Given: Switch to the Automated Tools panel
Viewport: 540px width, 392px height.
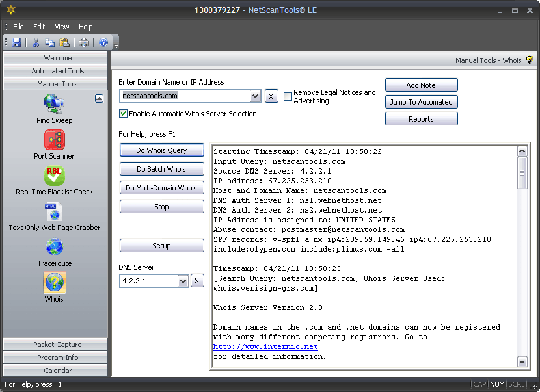Looking at the screenshot, I should pyautogui.click(x=55, y=71).
